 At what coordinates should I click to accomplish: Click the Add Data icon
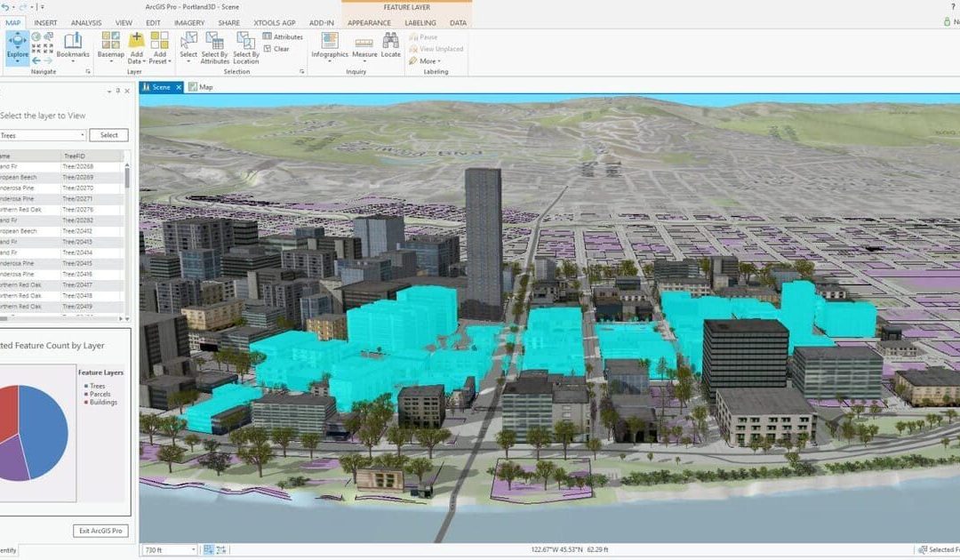point(136,40)
